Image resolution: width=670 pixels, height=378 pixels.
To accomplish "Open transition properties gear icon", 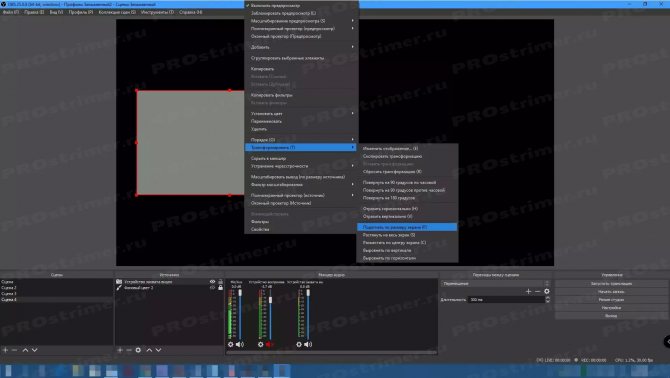I will click(547, 291).
